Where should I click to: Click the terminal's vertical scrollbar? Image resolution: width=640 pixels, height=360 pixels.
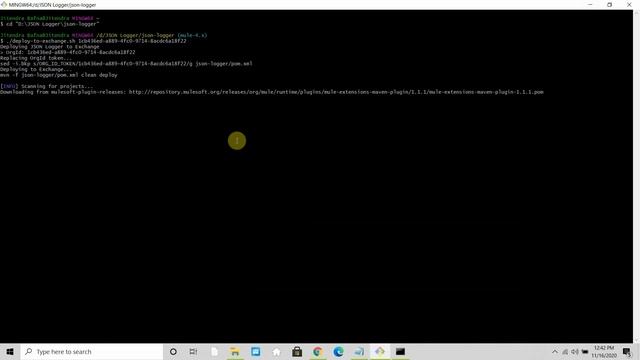tap(636, 176)
